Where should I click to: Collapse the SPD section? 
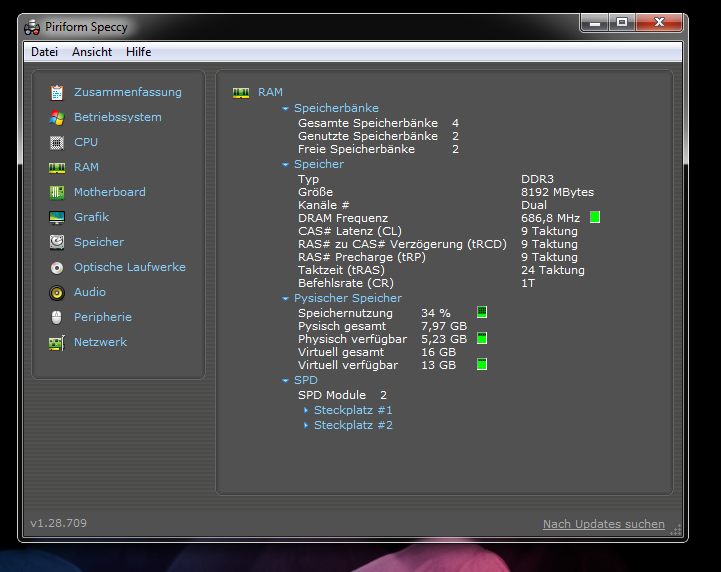click(285, 381)
